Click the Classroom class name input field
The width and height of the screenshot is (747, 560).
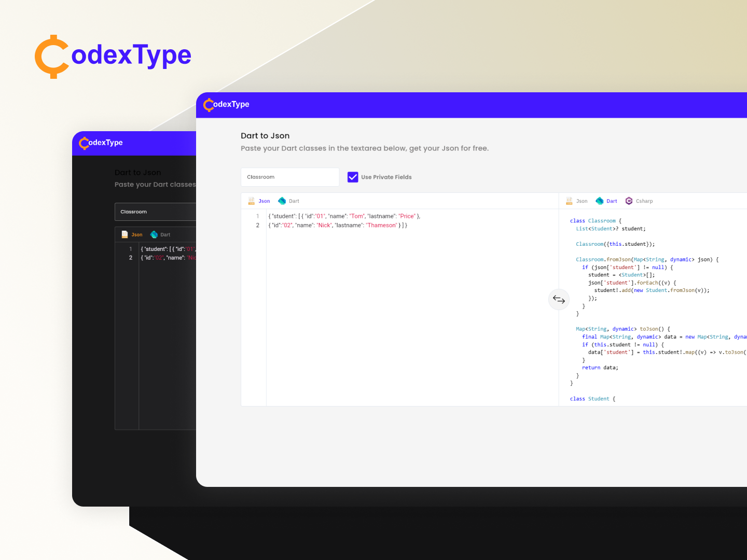tap(289, 177)
